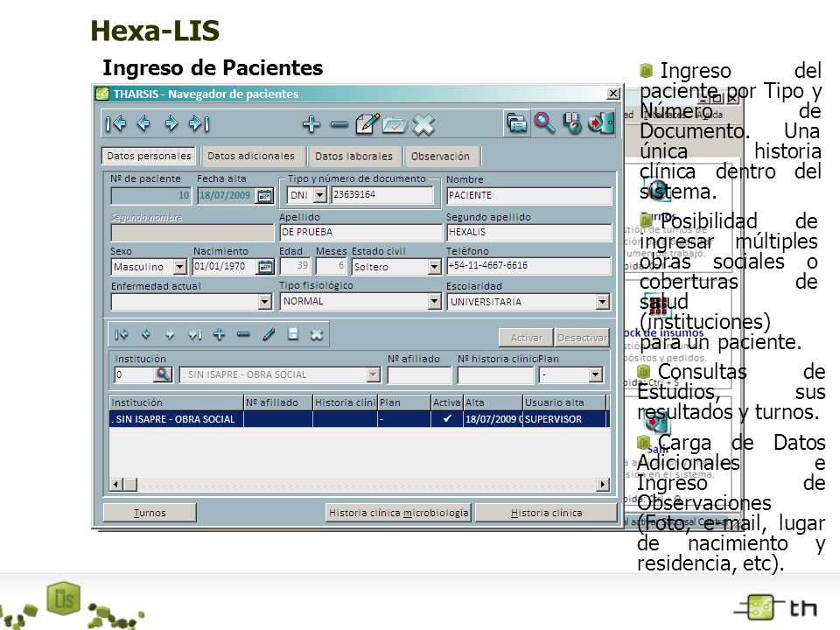The image size is (840, 630).
Task: Open calendar picker next to Fecha alta
Action: tap(265, 195)
